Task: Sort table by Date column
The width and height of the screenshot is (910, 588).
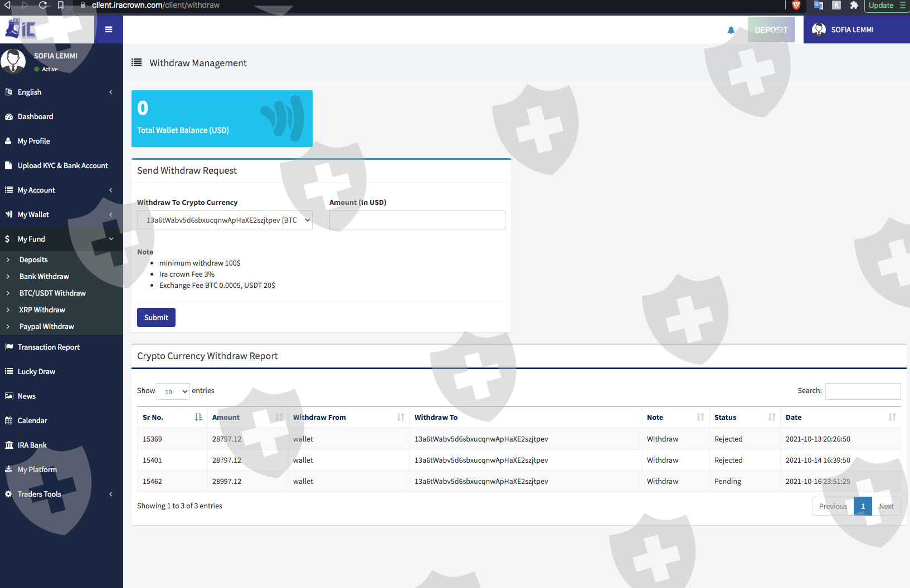Action: coord(840,417)
